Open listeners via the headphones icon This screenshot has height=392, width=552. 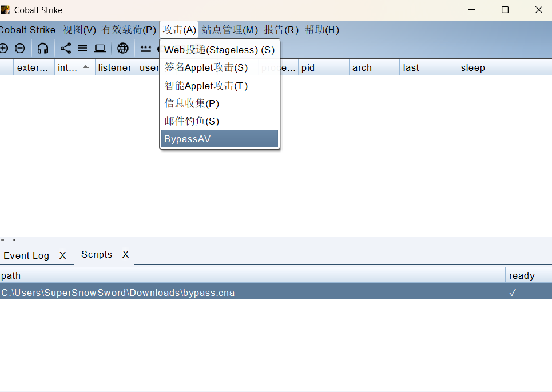[42, 48]
